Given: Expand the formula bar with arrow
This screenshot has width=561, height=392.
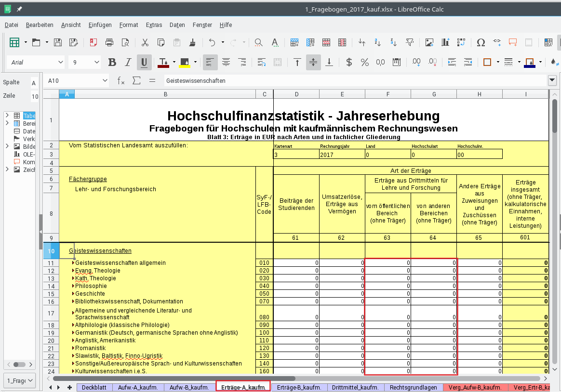Looking at the screenshot, I should click(x=552, y=80).
